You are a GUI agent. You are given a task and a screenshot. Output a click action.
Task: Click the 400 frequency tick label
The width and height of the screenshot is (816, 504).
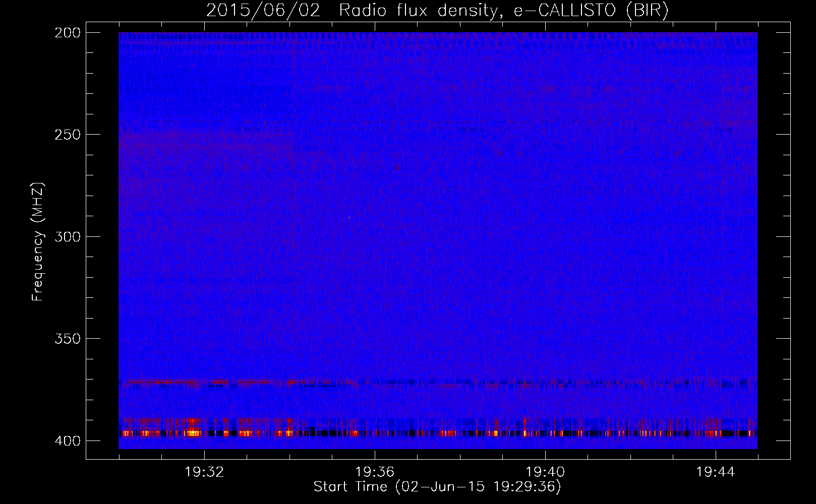pos(67,440)
